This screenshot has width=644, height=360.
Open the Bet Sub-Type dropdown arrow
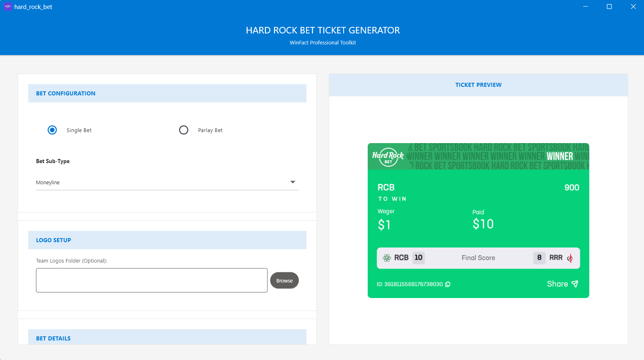click(x=293, y=182)
